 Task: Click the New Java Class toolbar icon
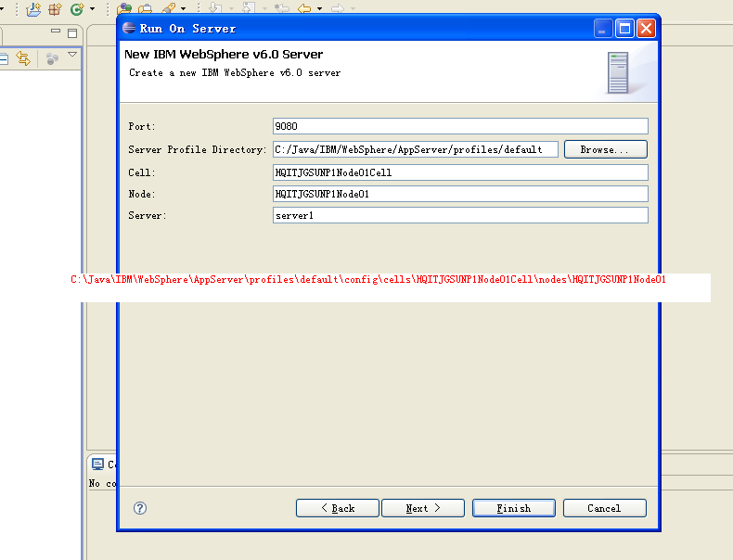pos(77,9)
